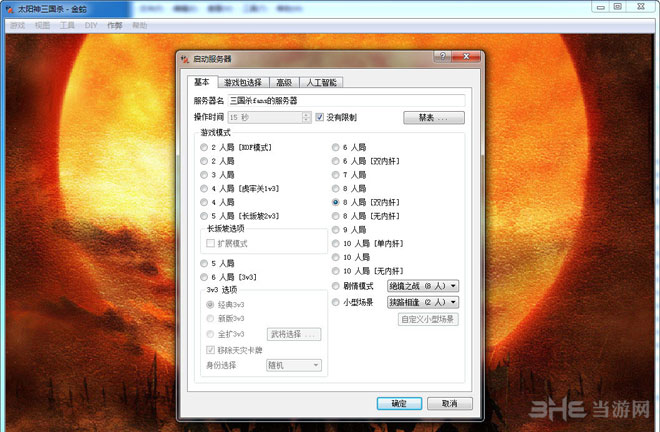The height and width of the screenshot is (432, 660).
Task: Open the 帮助 menu in menu bar
Action: tap(139, 24)
